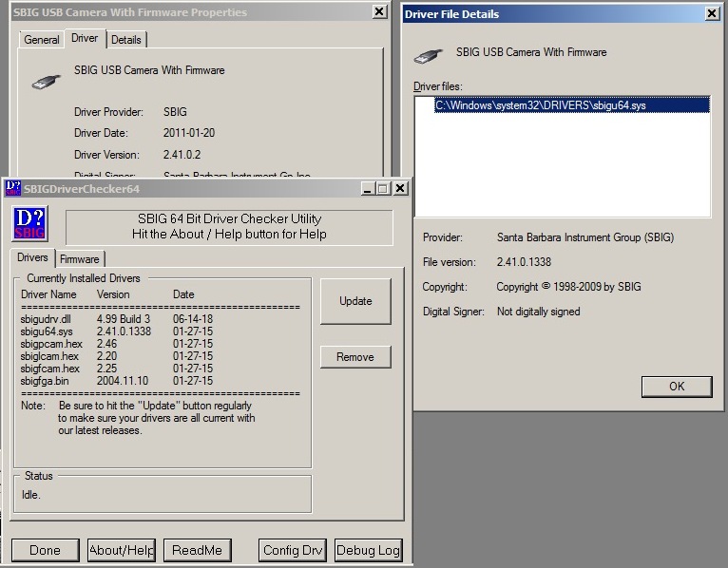Image resolution: width=728 pixels, height=568 pixels.
Task: Click the Date column header
Action: 183,294
